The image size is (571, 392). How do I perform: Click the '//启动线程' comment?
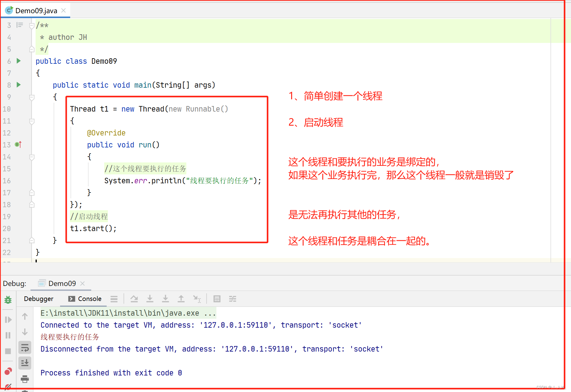[x=89, y=216]
